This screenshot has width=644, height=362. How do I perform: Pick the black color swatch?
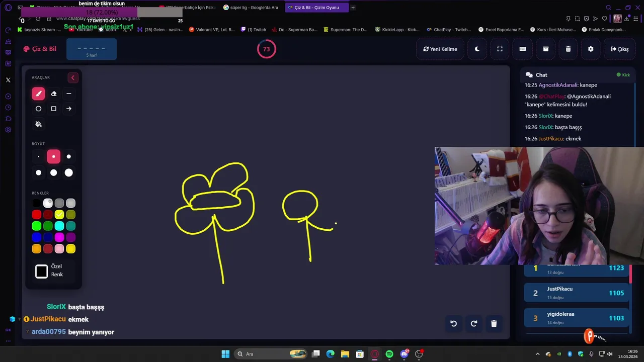(37, 203)
